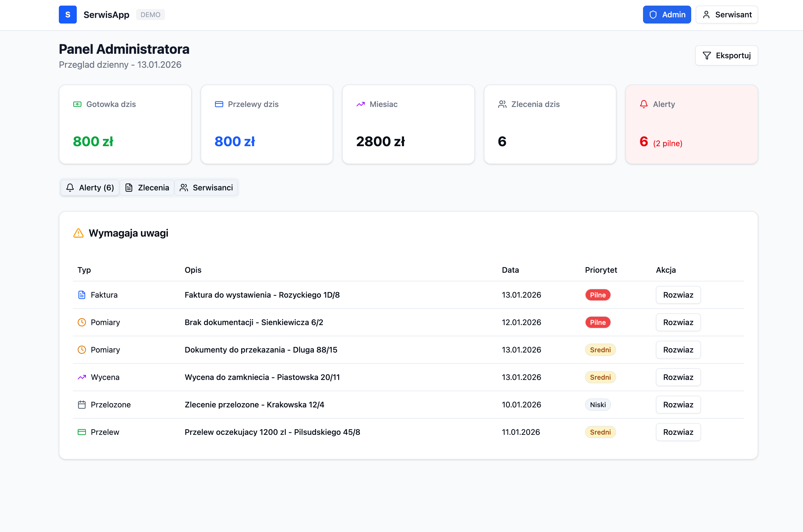Screen dimensions: 803x532
Task: Resolve the Faktura do wystawiania alert
Action: pyautogui.click(x=678, y=295)
